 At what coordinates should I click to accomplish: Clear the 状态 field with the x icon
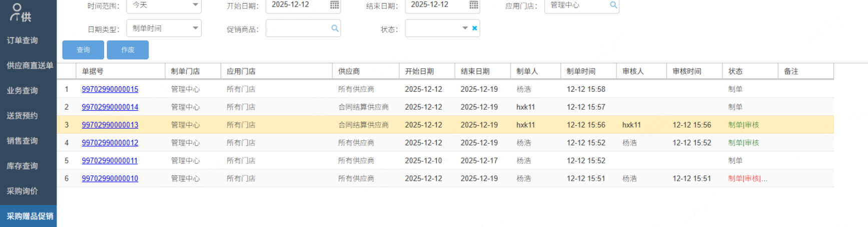tap(474, 28)
